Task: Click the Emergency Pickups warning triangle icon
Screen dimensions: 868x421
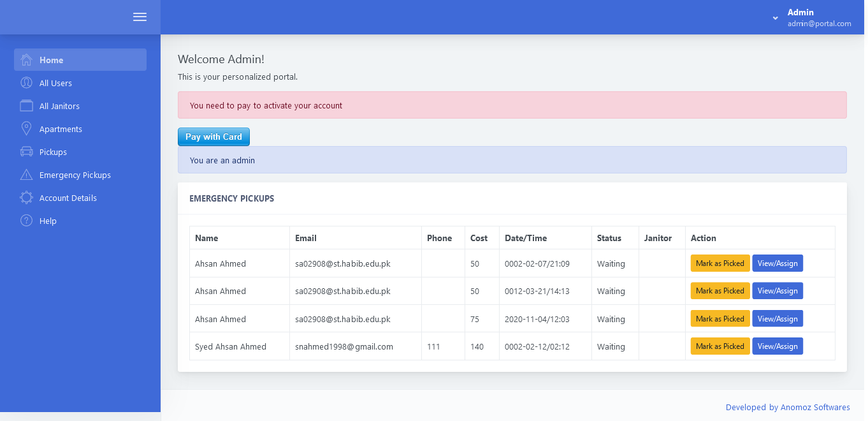Action: (x=26, y=175)
